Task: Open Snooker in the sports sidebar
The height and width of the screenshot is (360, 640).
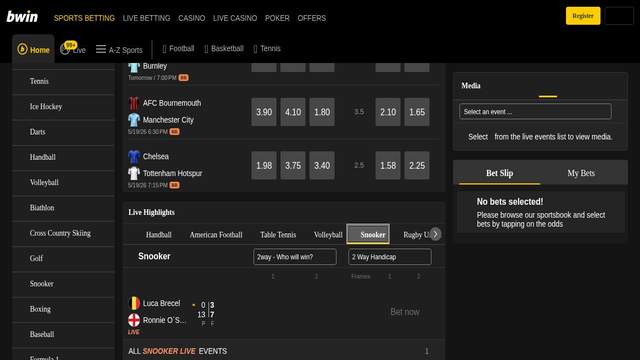Action: (x=64, y=284)
